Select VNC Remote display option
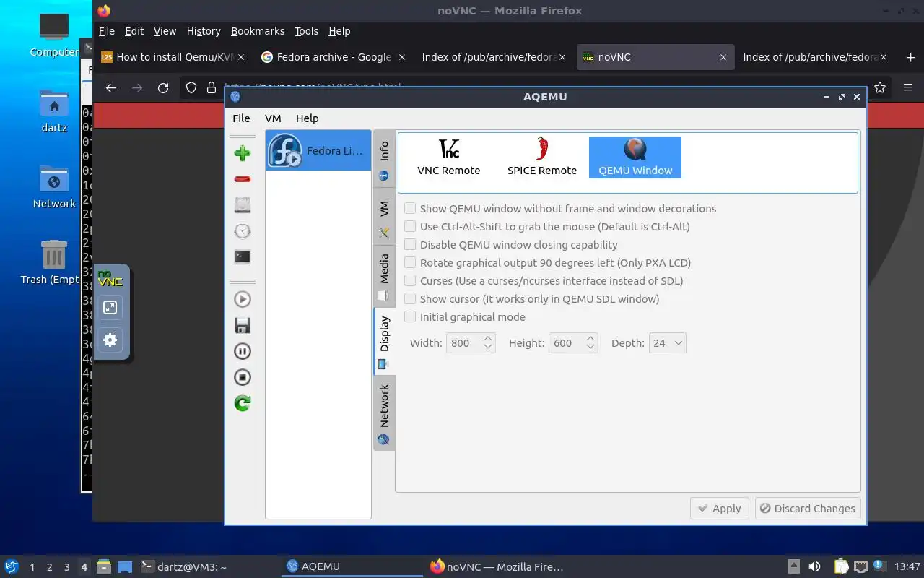Viewport: 924px width, 578px height. 448,158
